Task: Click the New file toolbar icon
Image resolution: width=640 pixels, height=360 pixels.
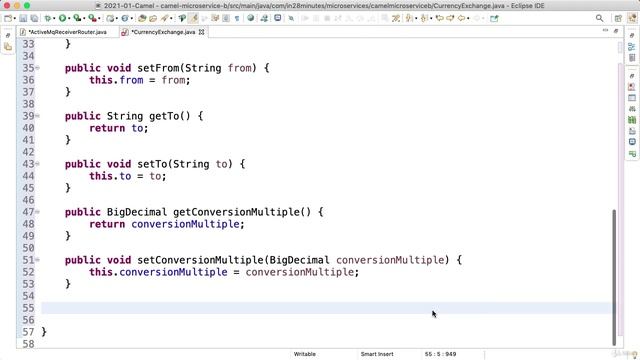Action: [8, 18]
